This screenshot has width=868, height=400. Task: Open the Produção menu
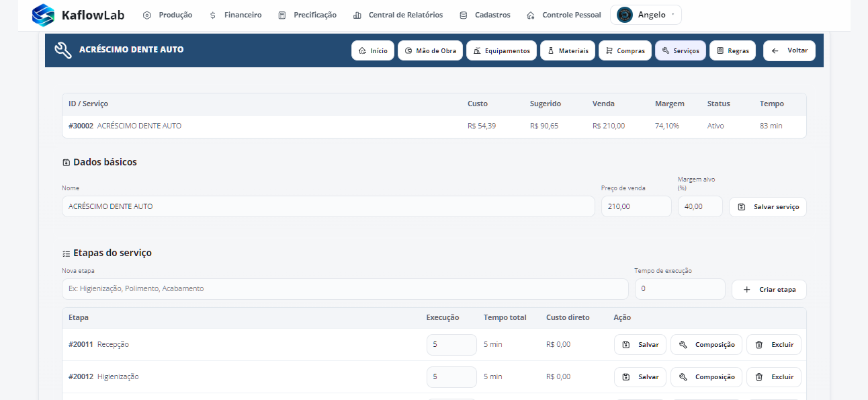(x=167, y=15)
